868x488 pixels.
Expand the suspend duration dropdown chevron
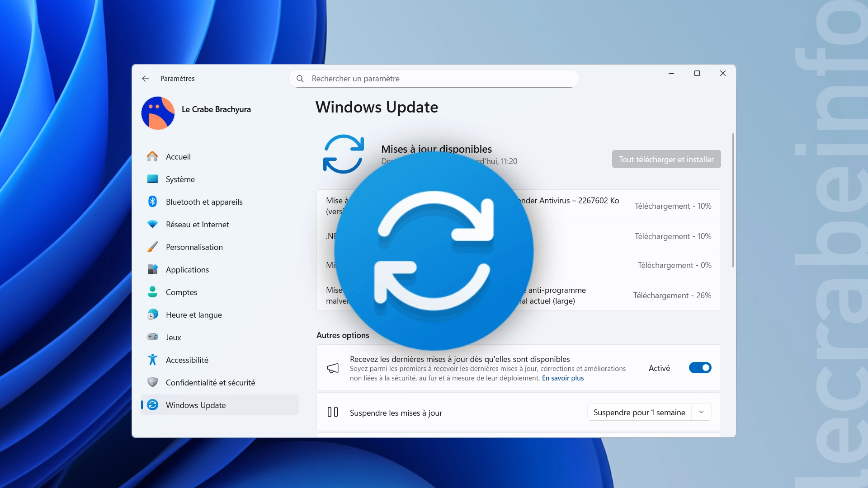pyautogui.click(x=701, y=412)
